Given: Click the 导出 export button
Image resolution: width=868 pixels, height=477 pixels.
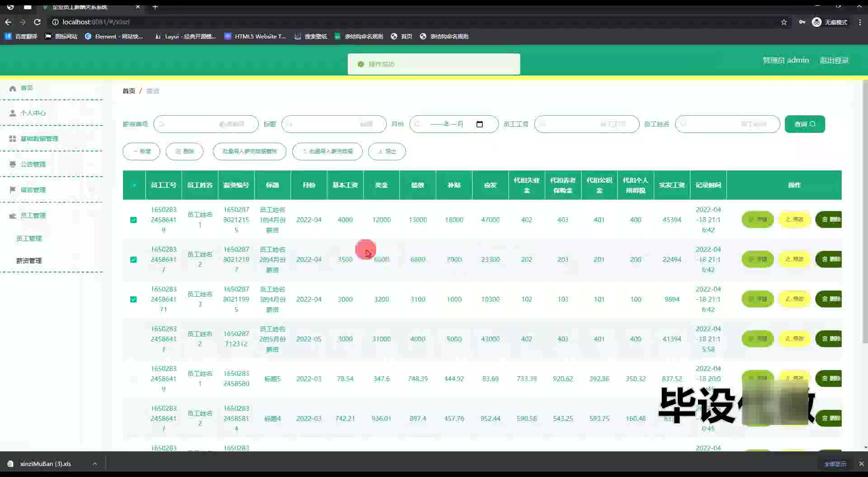Looking at the screenshot, I should (x=387, y=151).
